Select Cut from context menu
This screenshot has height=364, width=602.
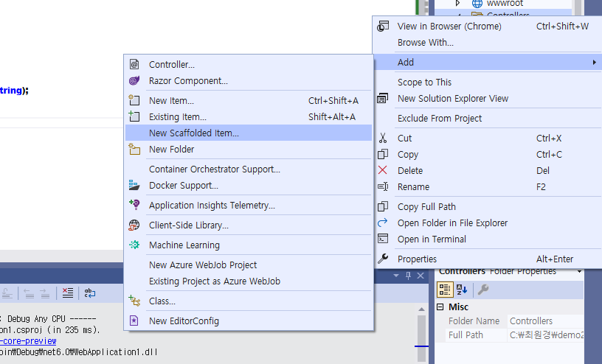(x=487, y=138)
